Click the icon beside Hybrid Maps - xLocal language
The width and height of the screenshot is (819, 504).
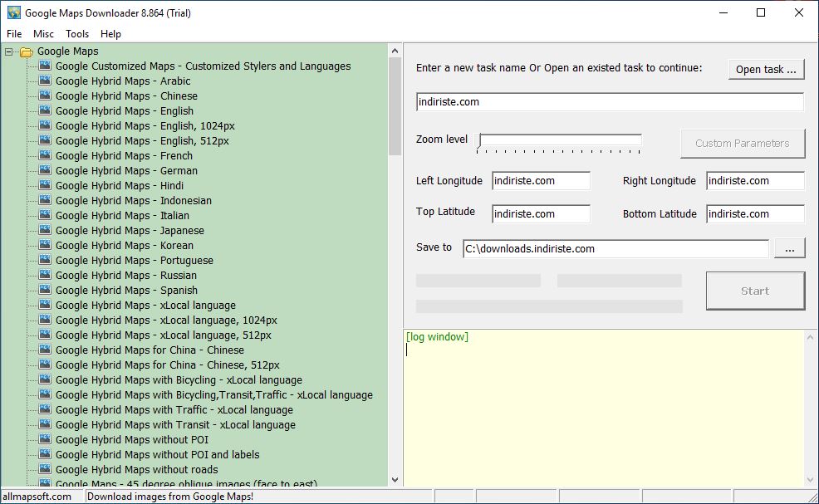(45, 305)
